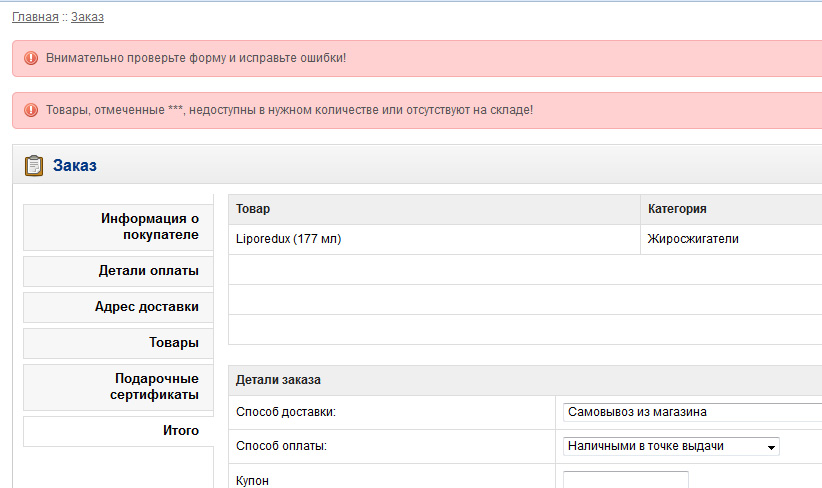Open the Детали оплаты tab
This screenshot has height=488, width=822.
[118, 271]
